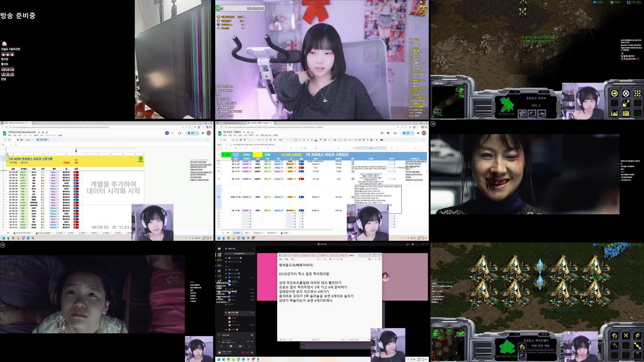Switch to the 래더 sheet tab

click(x=247, y=233)
